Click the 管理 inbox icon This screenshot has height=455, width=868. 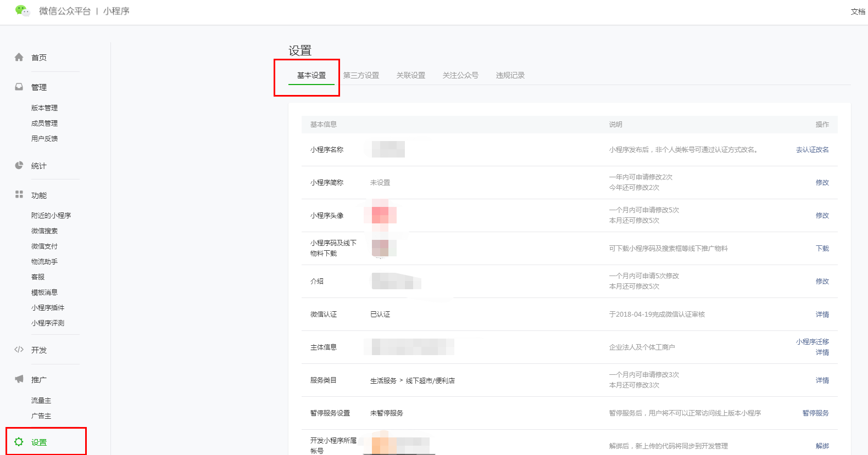(x=19, y=87)
